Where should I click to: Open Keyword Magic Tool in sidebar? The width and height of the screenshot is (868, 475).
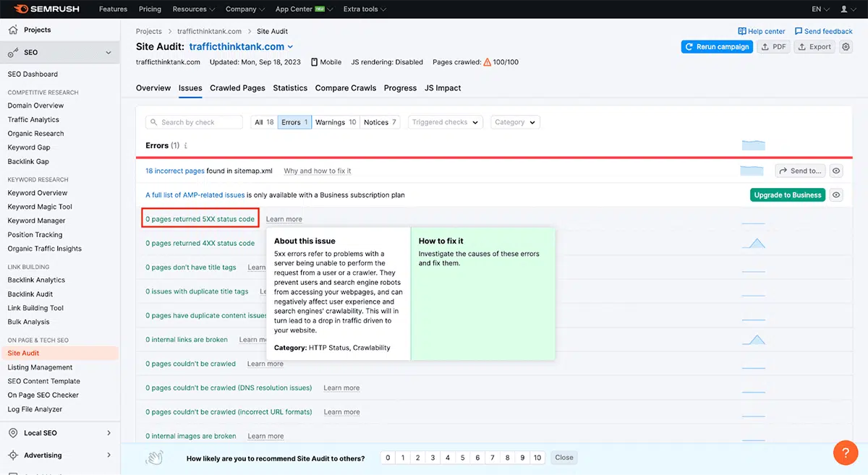(x=40, y=207)
